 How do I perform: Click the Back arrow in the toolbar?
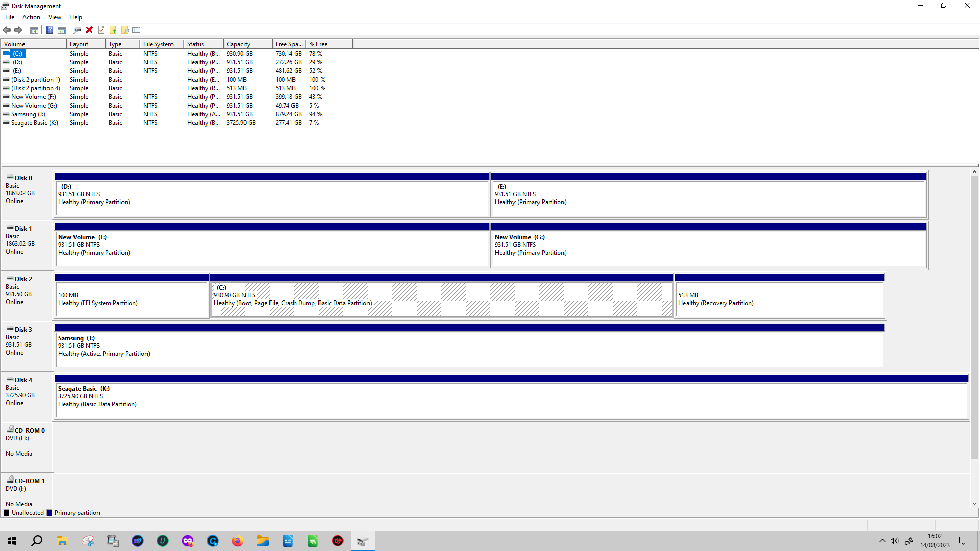pos(7,30)
